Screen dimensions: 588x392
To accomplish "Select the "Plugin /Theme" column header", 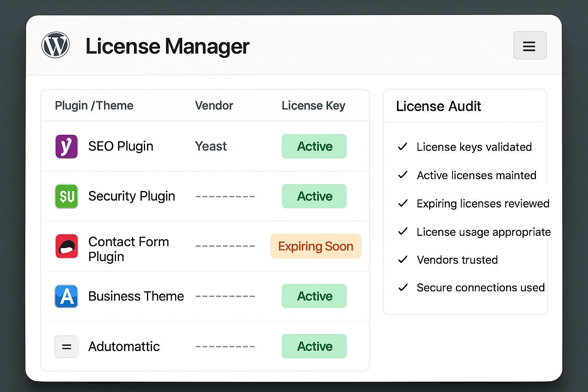I will tap(94, 105).
